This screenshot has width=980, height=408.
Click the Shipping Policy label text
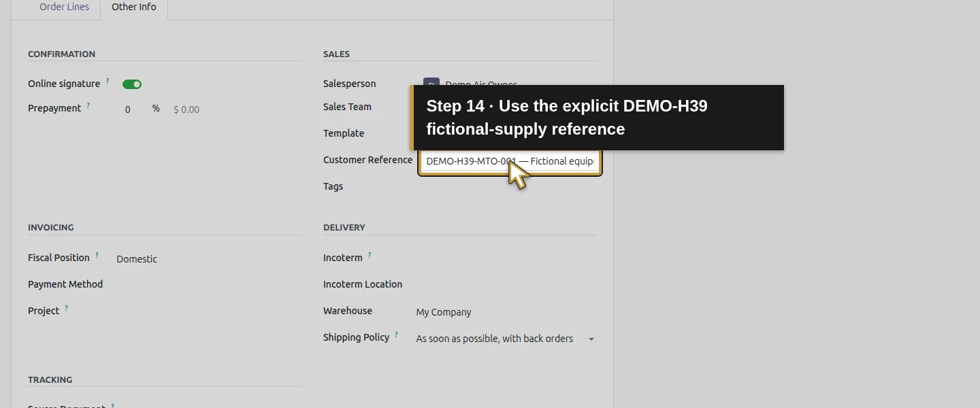click(x=357, y=337)
